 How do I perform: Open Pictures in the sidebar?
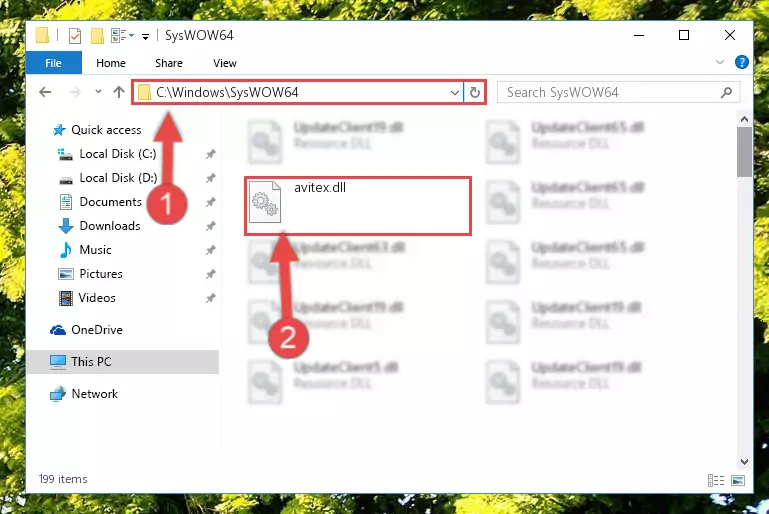pyautogui.click(x=101, y=274)
